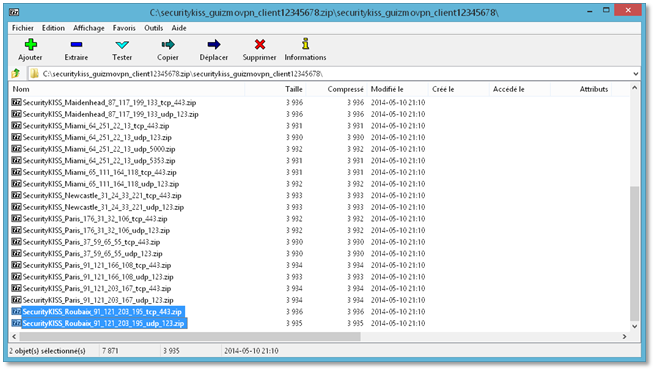Click the Copier arrow icon

[168, 44]
